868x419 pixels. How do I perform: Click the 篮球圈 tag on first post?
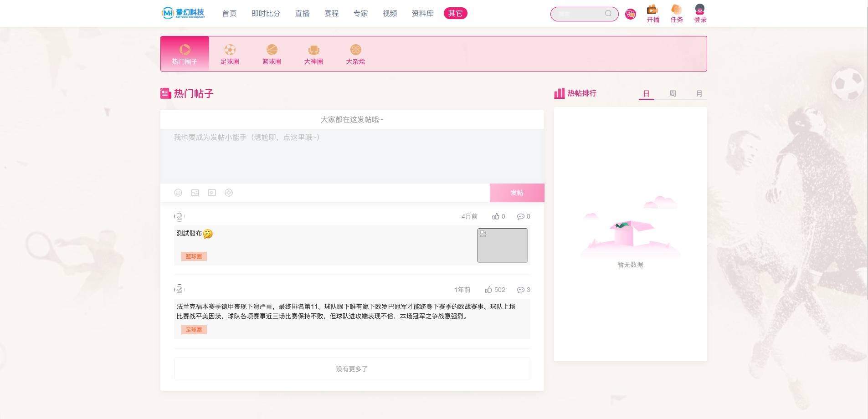pyautogui.click(x=194, y=256)
